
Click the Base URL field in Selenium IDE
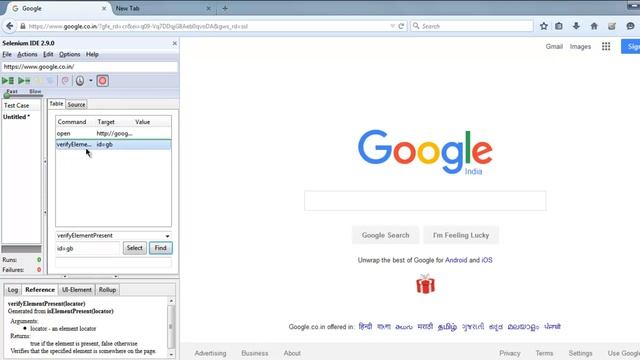(x=89, y=67)
